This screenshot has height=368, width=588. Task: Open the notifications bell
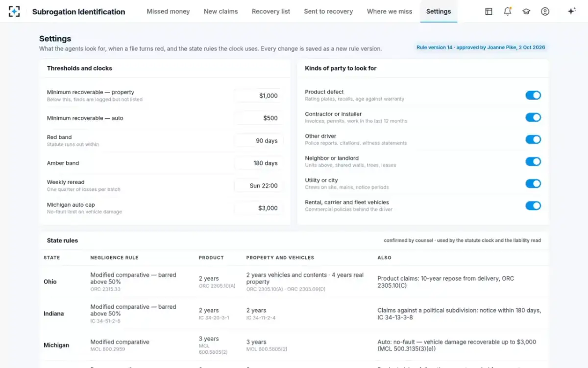tap(508, 11)
